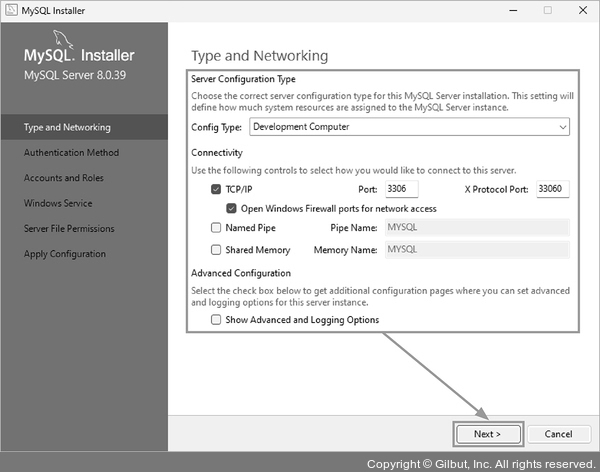The image size is (600, 472).
Task: Uncheck the TCP/IP connectivity checkbox
Action: point(216,189)
